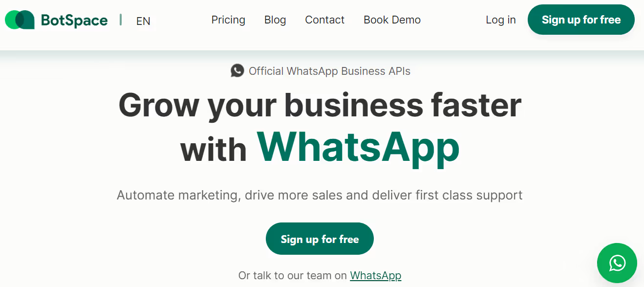Click the green divider bar beside EN
This screenshot has width=644, height=287.
point(121,20)
